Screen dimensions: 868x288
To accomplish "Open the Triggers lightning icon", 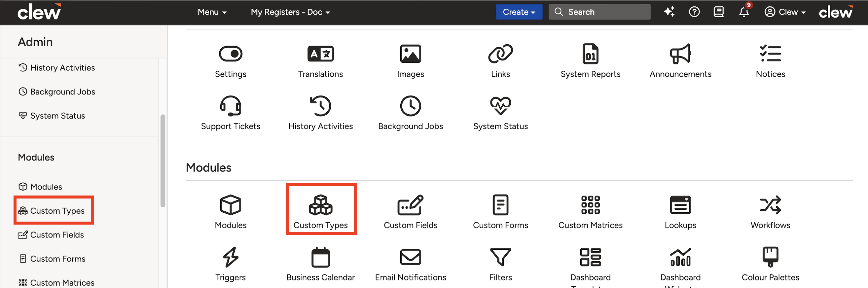I will tap(231, 257).
